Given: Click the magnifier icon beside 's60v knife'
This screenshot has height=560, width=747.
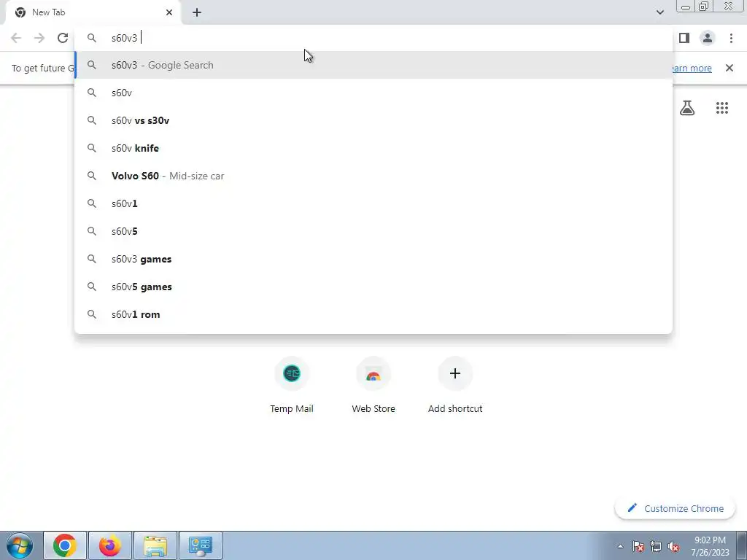Looking at the screenshot, I should point(92,148).
